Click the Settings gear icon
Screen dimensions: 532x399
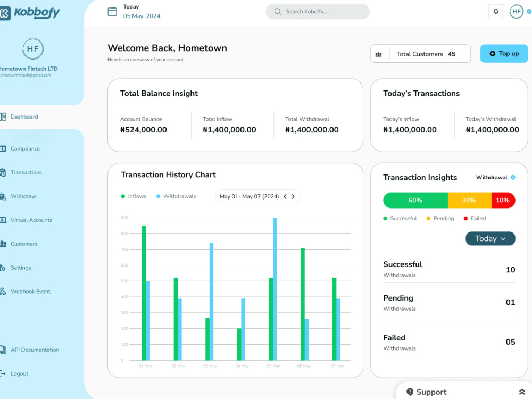pyautogui.click(x=3, y=268)
